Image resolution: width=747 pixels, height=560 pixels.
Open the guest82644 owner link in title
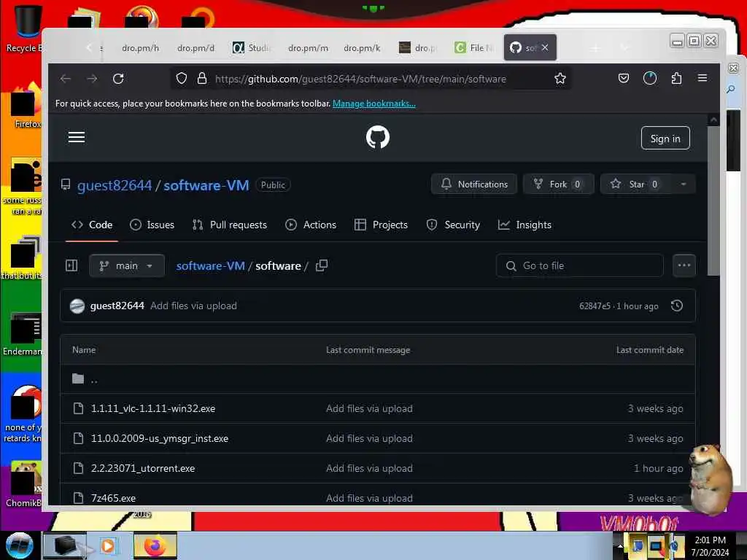(x=115, y=185)
